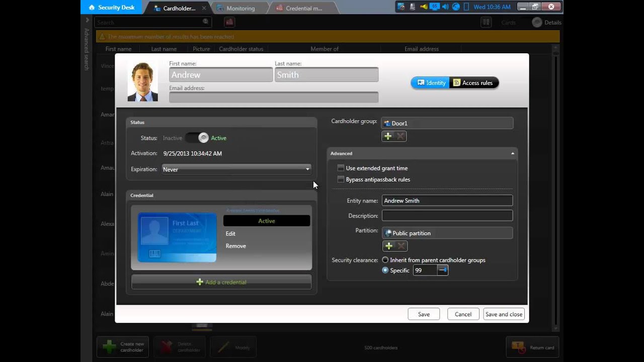Image resolution: width=644 pixels, height=362 pixels.
Task: Close the Cardholder tab with its X
Action: 204,8
